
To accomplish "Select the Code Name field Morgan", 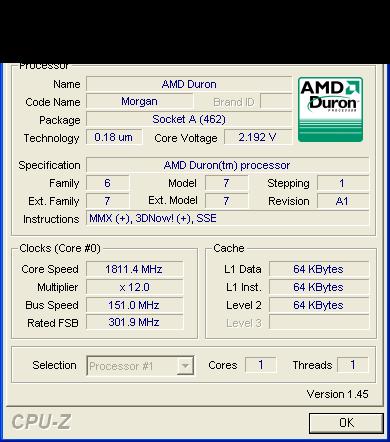I will (x=139, y=101).
